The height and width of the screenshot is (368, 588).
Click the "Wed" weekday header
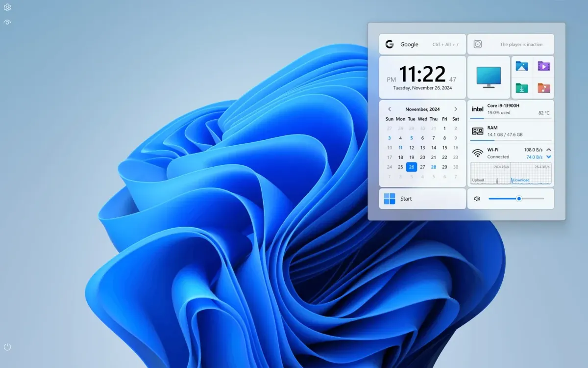point(422,119)
